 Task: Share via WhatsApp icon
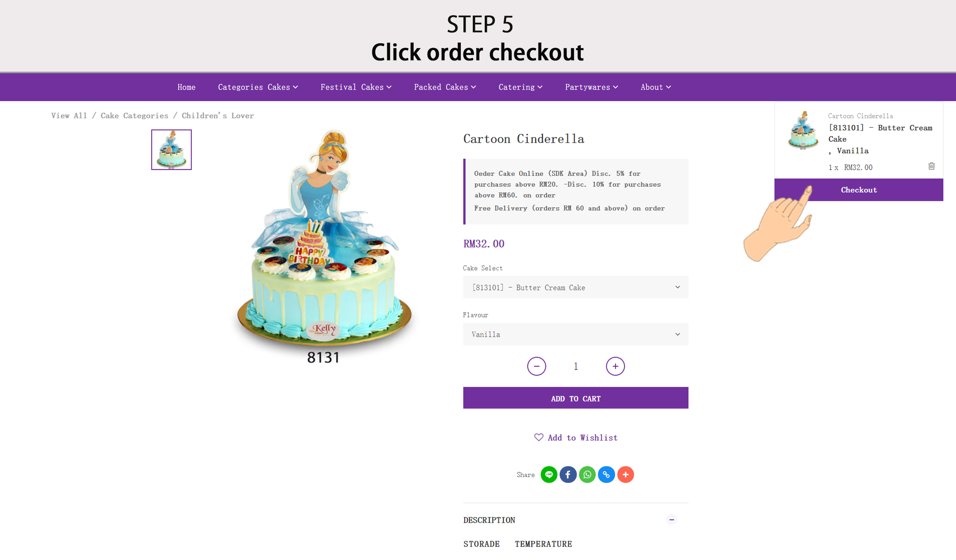587,474
